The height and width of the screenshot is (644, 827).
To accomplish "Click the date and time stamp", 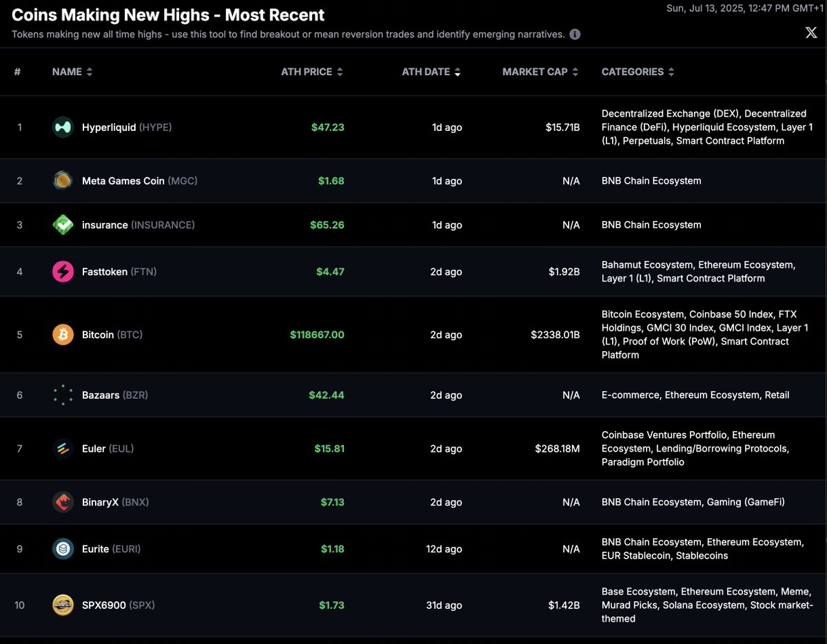I will pos(744,8).
